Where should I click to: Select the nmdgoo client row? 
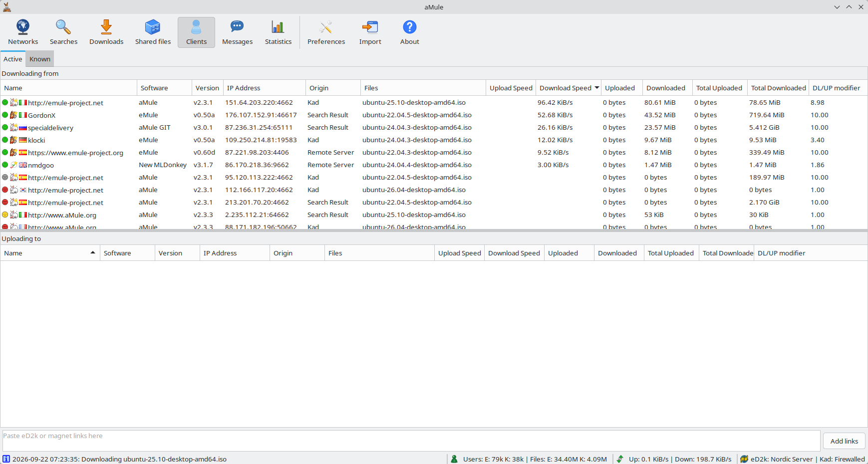click(x=434, y=165)
